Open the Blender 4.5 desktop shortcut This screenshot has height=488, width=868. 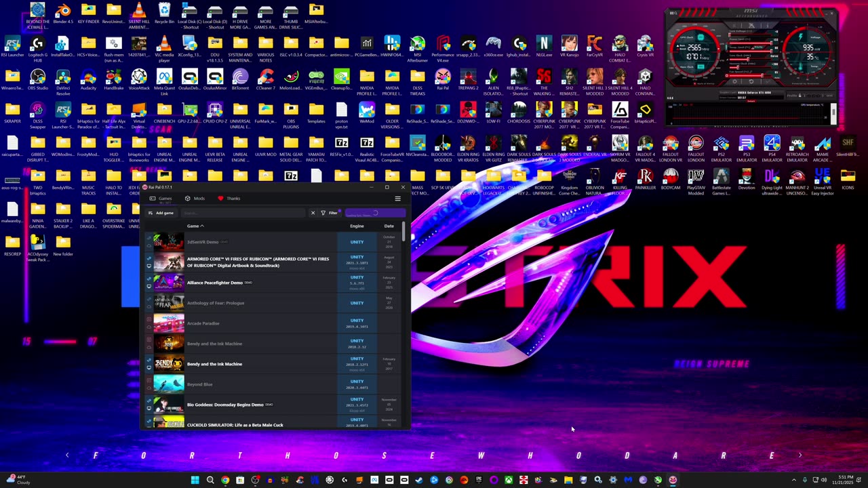[x=63, y=14]
